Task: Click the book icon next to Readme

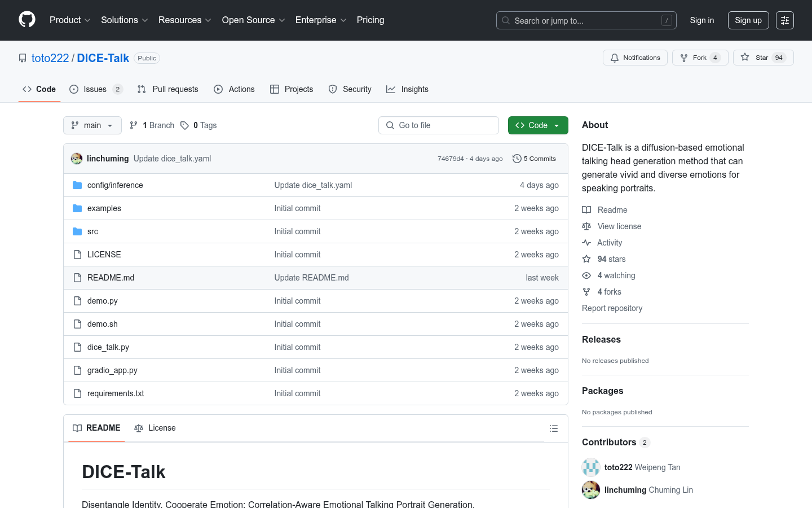Action: coord(586,210)
